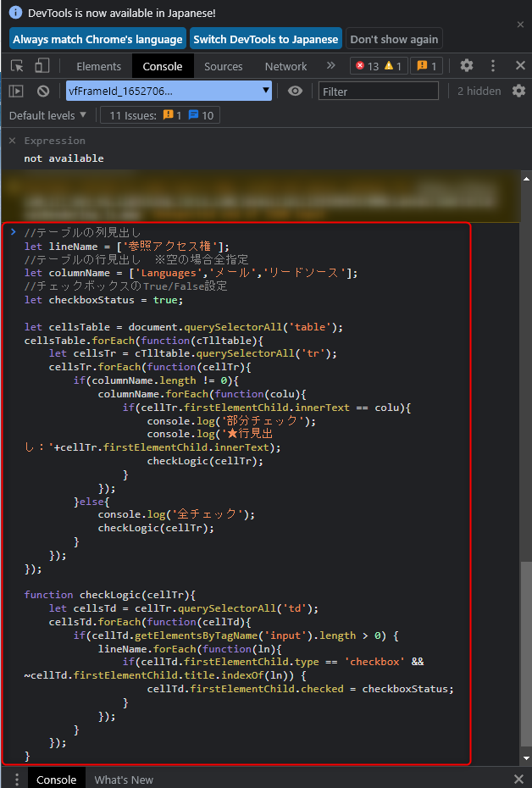This screenshot has width=532, height=788.
Task: Click the 2 hidden messages label
Action: click(x=479, y=91)
